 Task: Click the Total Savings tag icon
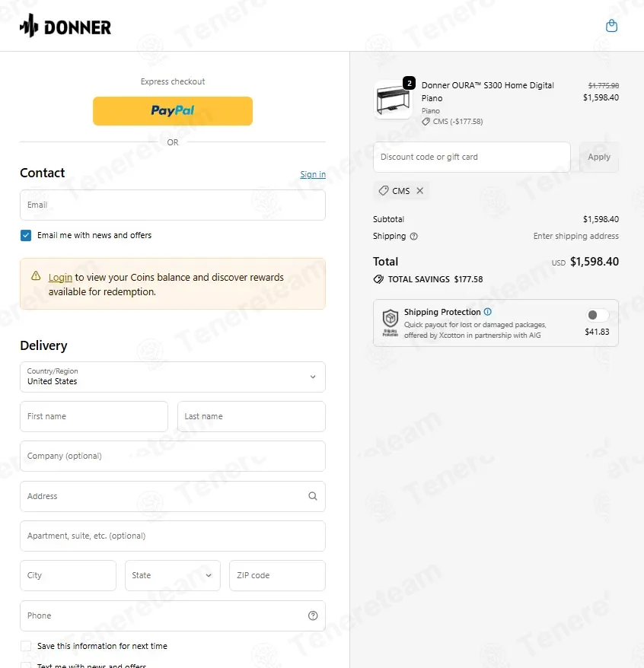pos(378,279)
